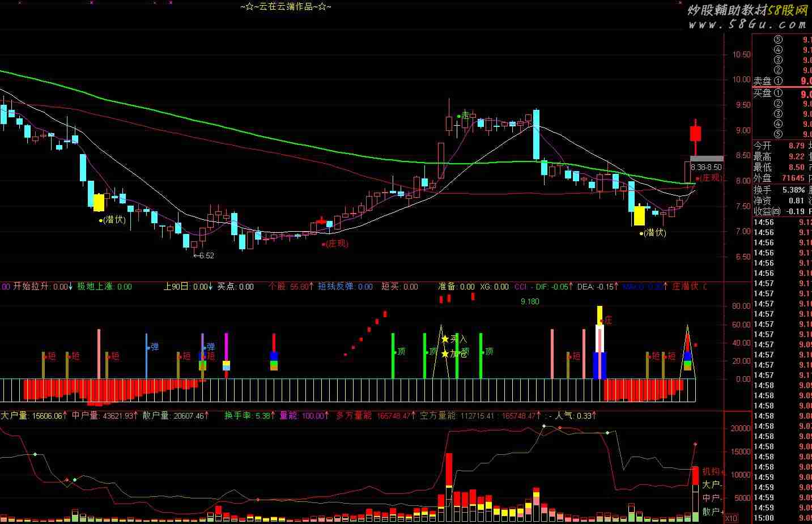Click the 今开 8.79 quote row

click(780, 146)
